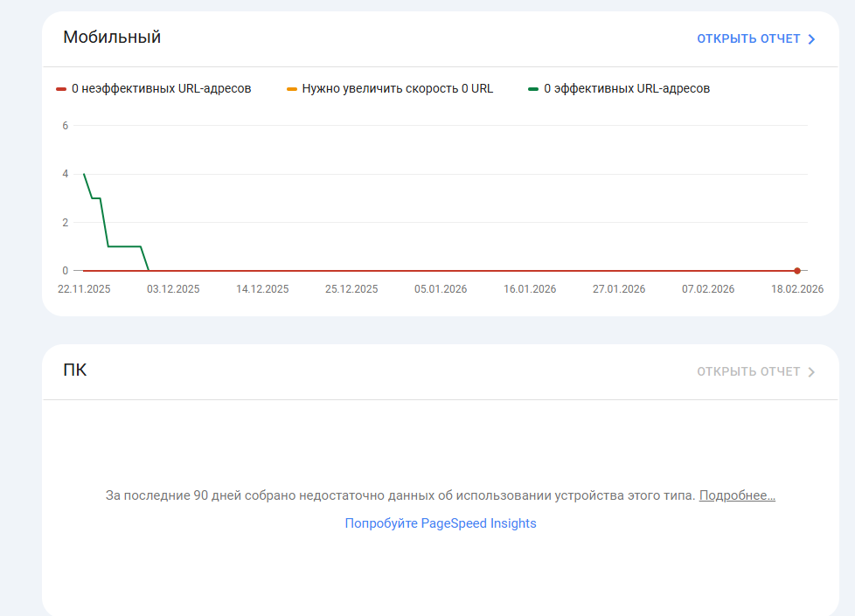The image size is (855, 616).
Task: Open the Мобильный report link
Action: tap(748, 38)
